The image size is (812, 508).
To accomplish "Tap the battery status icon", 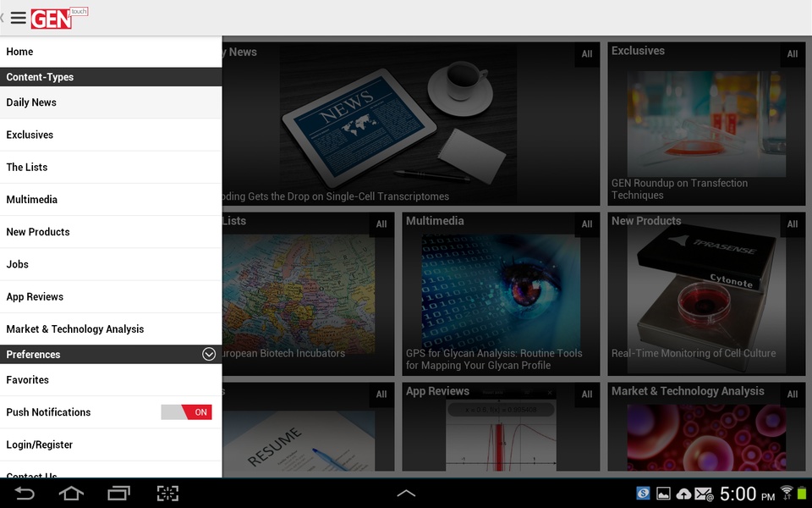I will tap(802, 493).
